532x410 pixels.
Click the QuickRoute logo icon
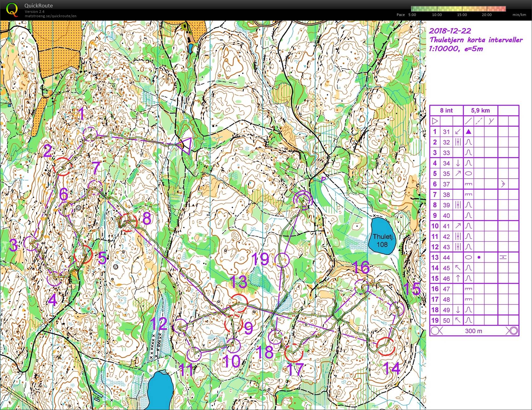(12, 9)
